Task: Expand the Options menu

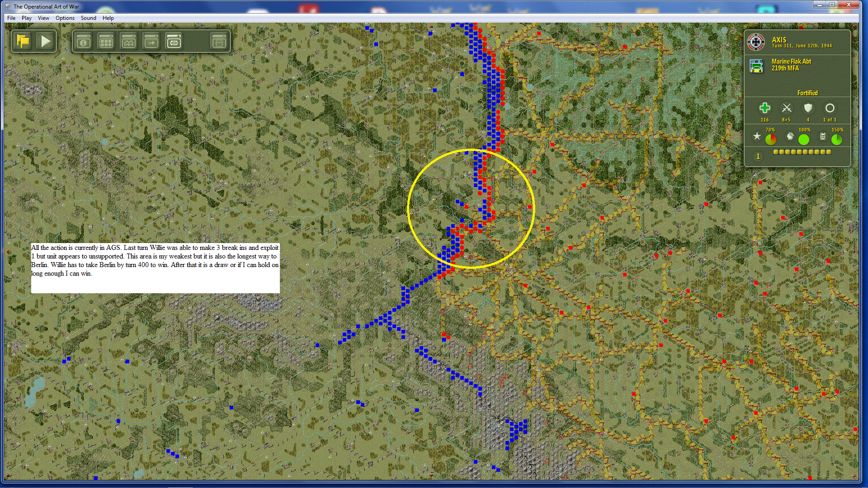Action: [65, 18]
